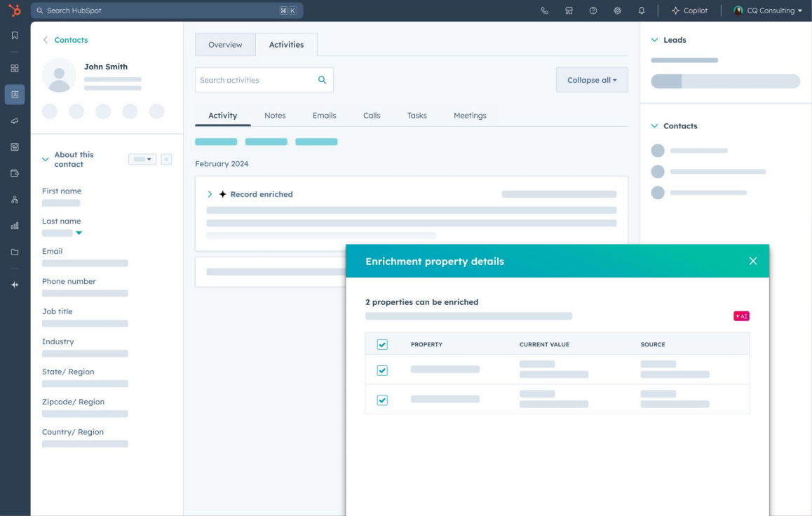
Task: Switch to the Meetings tab
Action: tap(471, 116)
